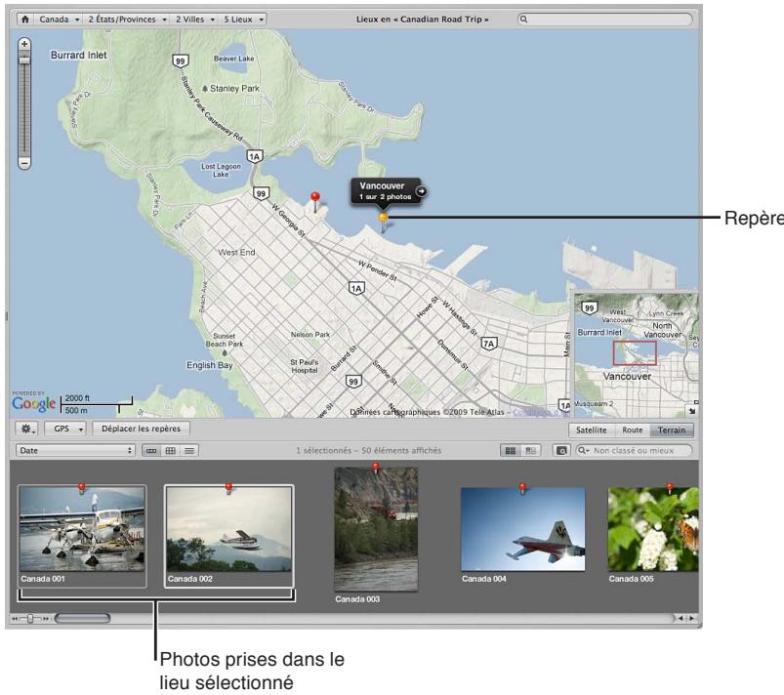
Task: Click the location pin badge on Canada 002
Action: point(228,488)
